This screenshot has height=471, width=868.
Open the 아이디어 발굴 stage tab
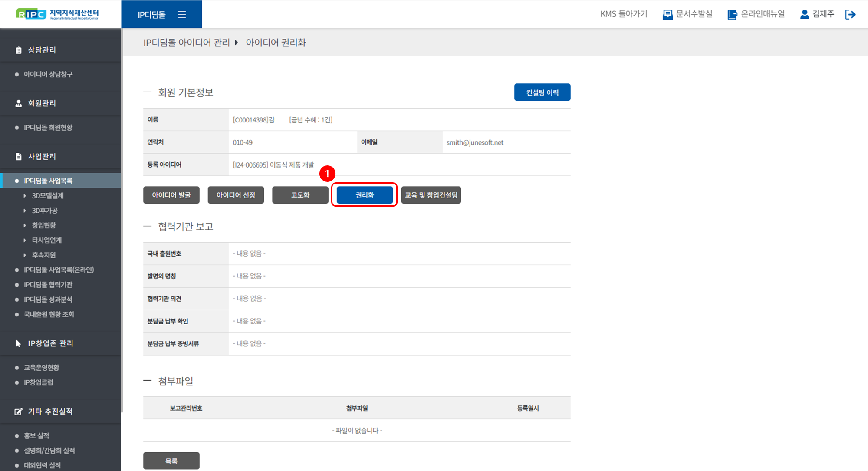coord(171,195)
